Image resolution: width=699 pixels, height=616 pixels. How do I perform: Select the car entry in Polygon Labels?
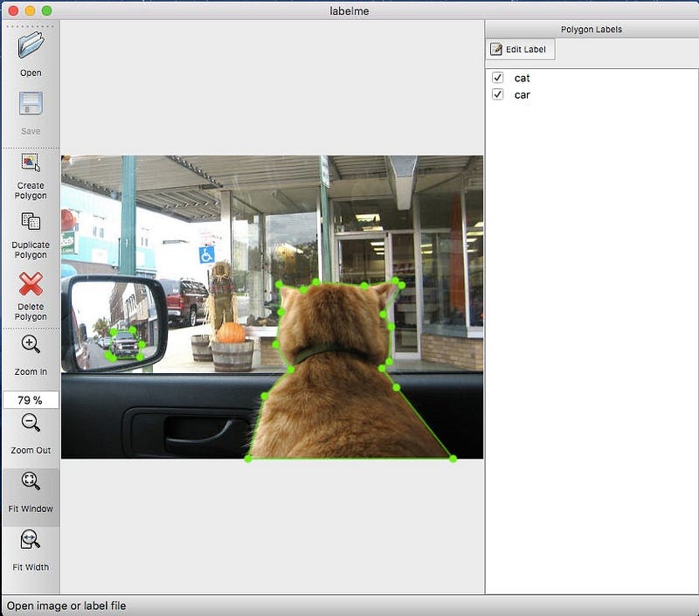tap(522, 95)
